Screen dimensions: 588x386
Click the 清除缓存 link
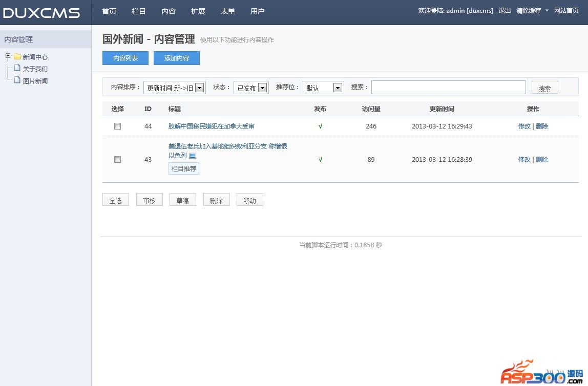pyautogui.click(x=529, y=10)
